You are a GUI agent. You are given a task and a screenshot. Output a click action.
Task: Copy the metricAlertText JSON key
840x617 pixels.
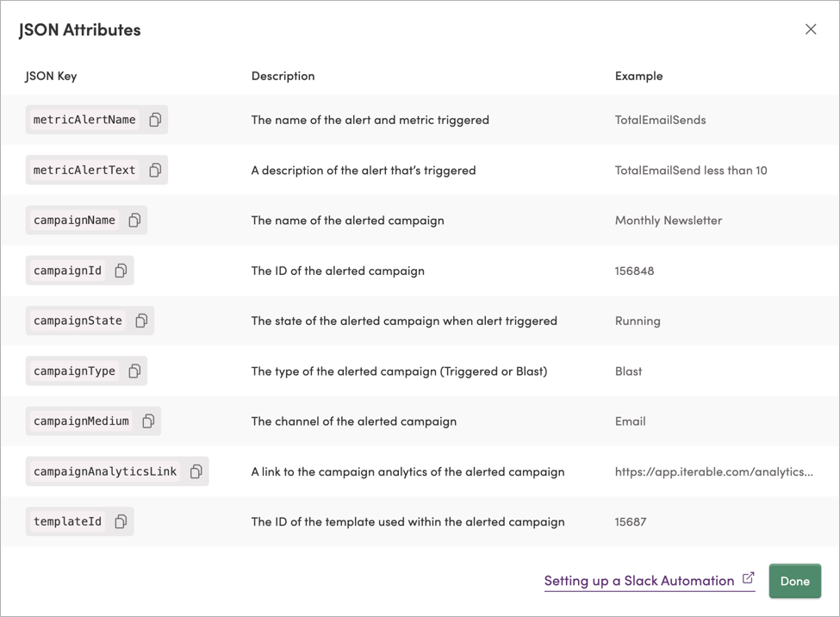pos(156,170)
